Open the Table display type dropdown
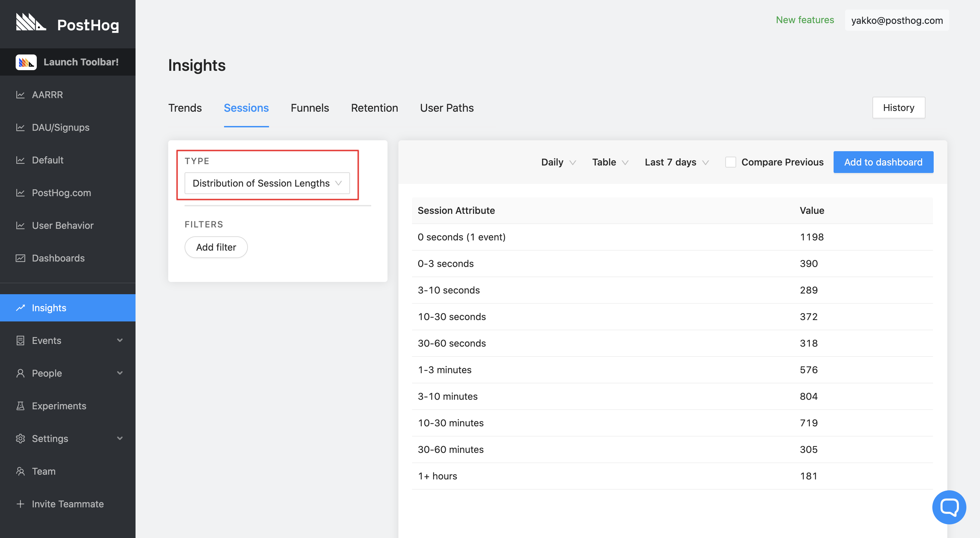Image resolution: width=980 pixels, height=538 pixels. click(610, 162)
